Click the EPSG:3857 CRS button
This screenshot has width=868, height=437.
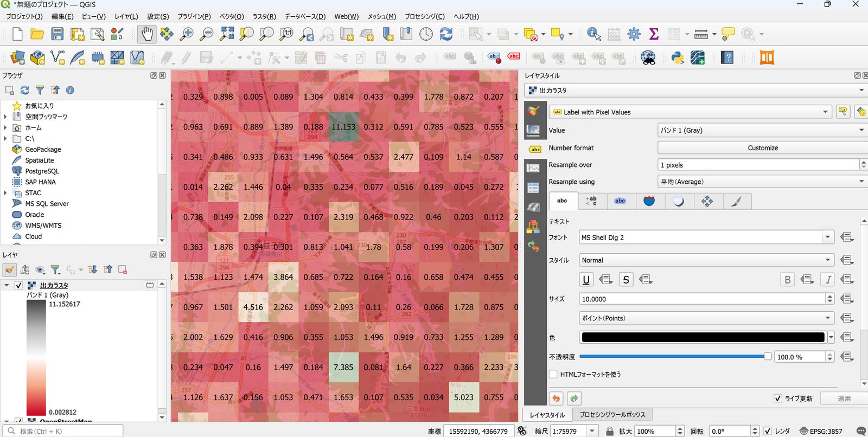coord(821,431)
